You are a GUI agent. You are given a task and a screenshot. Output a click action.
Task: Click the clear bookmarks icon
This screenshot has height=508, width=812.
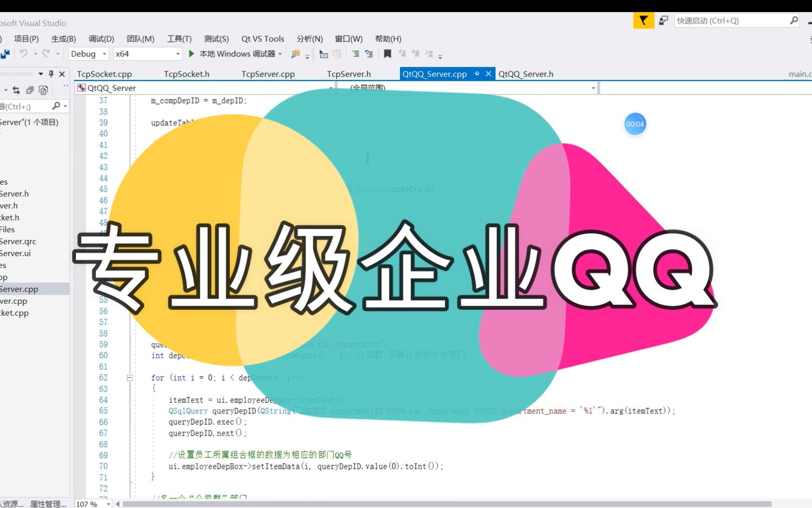coord(428,54)
